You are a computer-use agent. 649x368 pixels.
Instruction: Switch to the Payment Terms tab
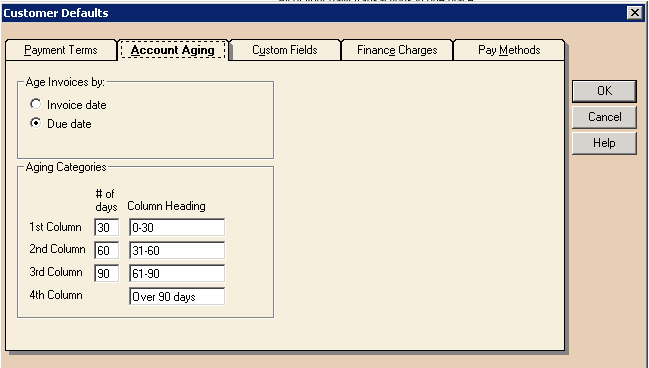pos(61,50)
